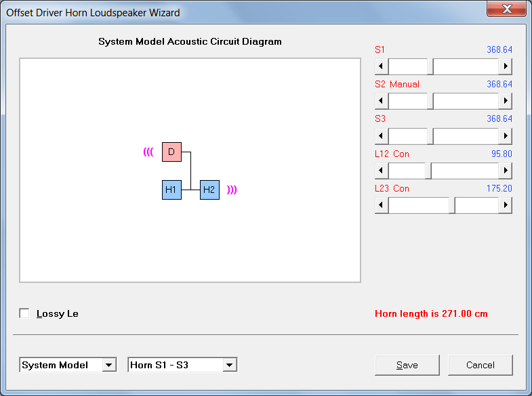The width and height of the screenshot is (532, 396).
Task: Click the S2 Manual slider left arrow
Action: [382, 101]
